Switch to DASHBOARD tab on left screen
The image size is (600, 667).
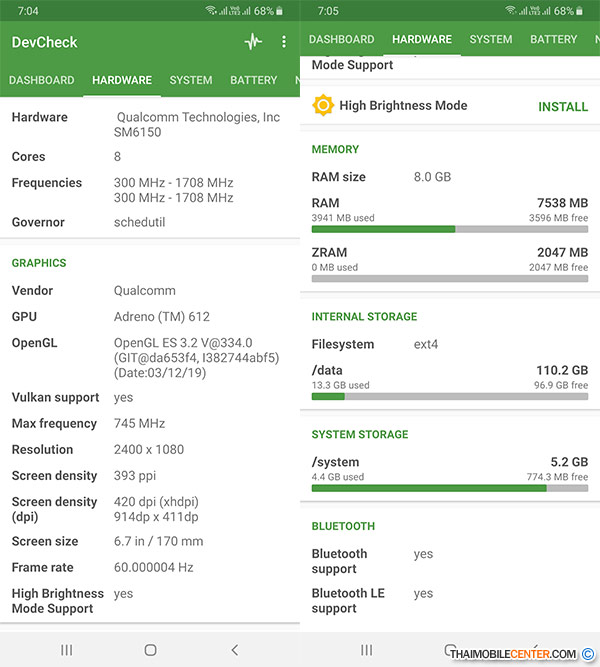[42, 80]
